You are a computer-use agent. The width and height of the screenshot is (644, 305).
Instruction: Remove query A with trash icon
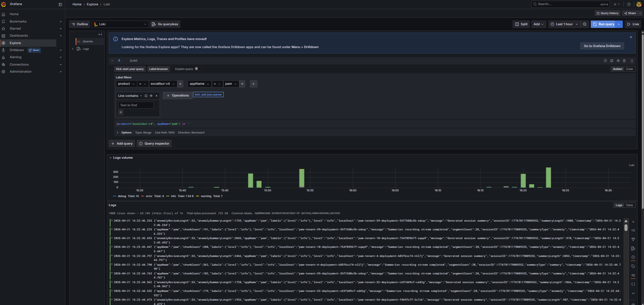624,61
